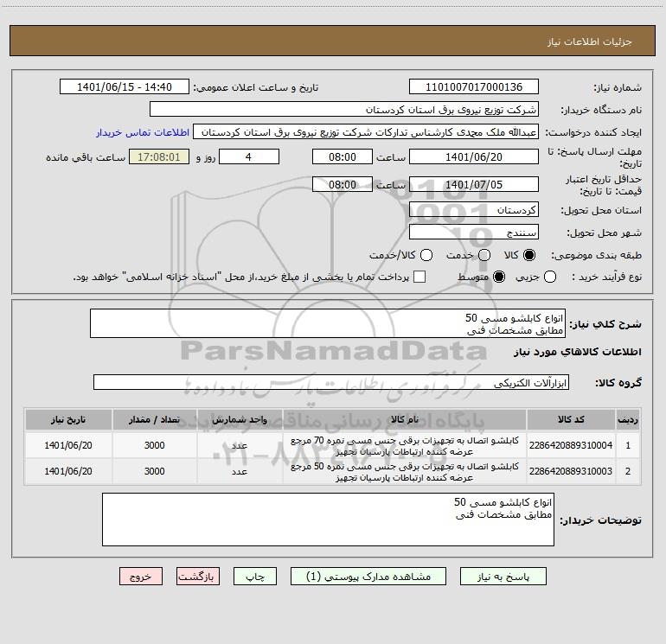
Task: Select the خدمت radio button
Action: (484, 255)
